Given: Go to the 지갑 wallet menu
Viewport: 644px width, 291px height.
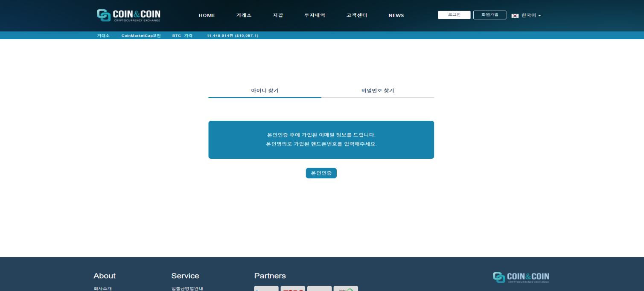Looking at the screenshot, I should 278,15.
